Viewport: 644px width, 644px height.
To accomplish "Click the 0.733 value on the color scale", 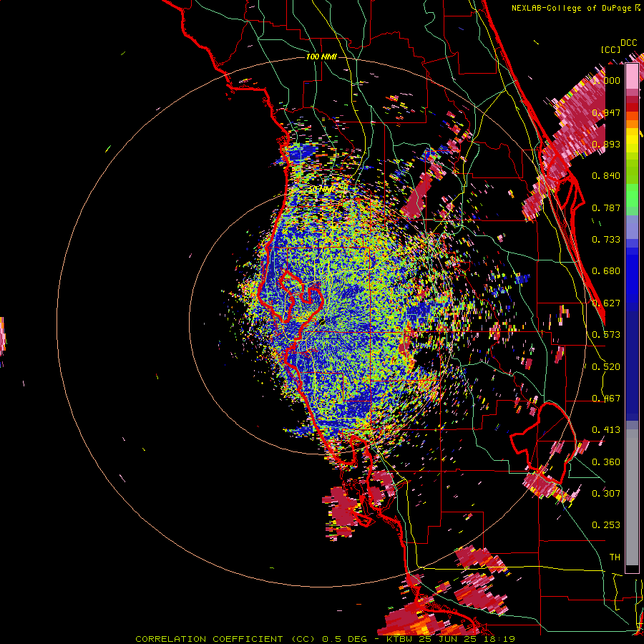I will (x=606, y=240).
